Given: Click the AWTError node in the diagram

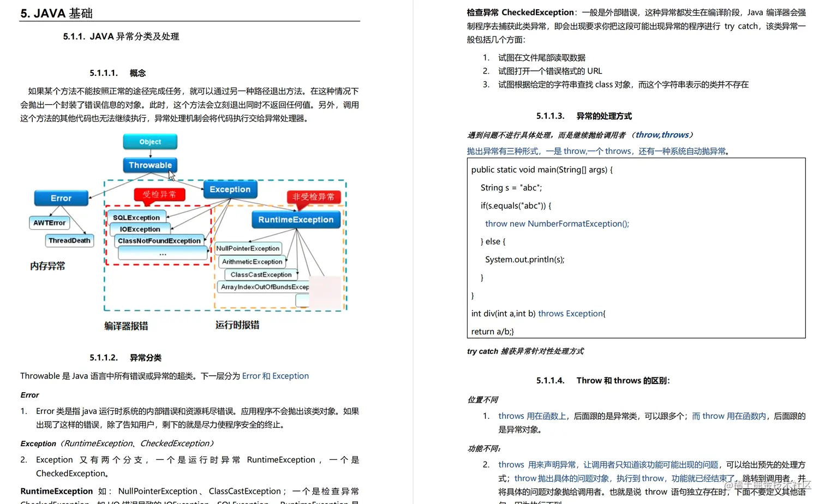Looking at the screenshot, I should click(49, 223).
